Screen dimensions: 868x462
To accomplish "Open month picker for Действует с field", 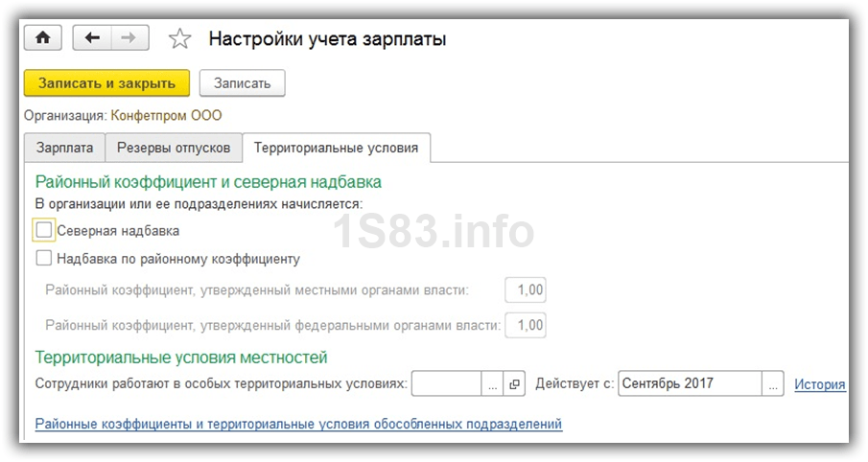I will click(x=773, y=384).
